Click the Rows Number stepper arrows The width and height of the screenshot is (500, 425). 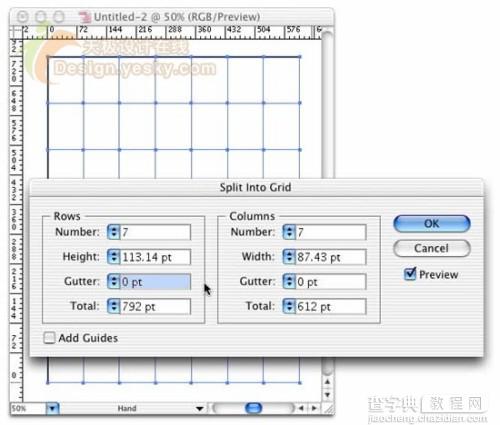114,232
